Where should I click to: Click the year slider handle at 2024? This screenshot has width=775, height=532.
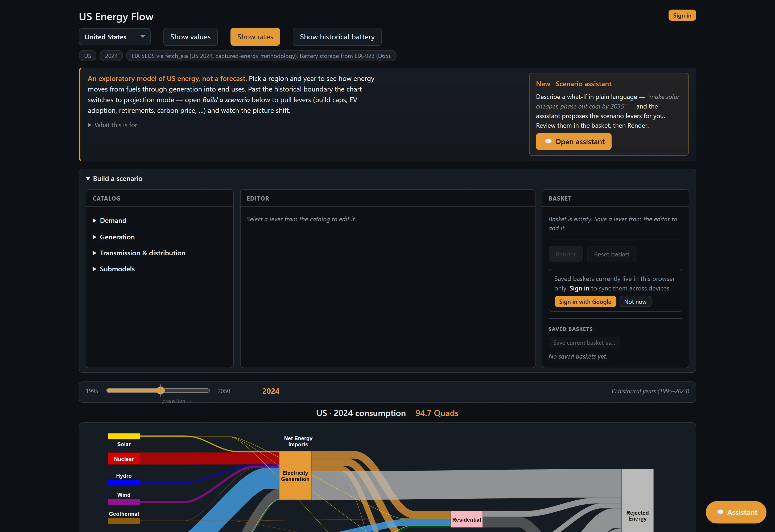(x=161, y=390)
